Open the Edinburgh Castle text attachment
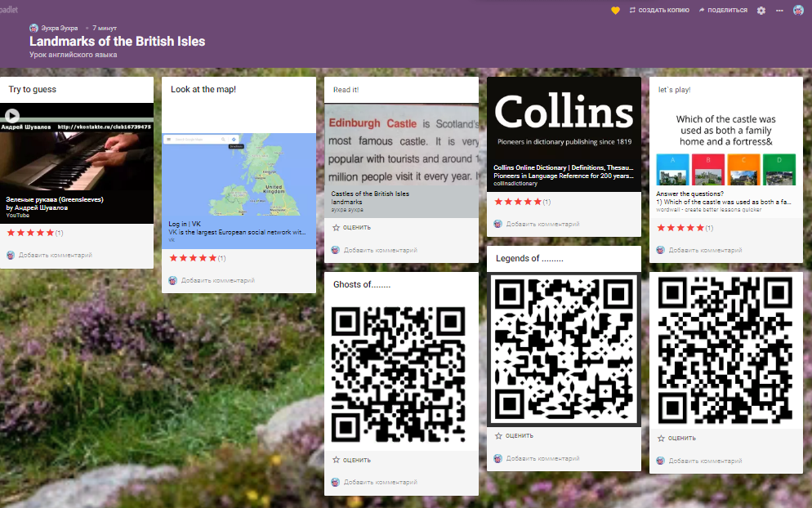 coord(401,147)
